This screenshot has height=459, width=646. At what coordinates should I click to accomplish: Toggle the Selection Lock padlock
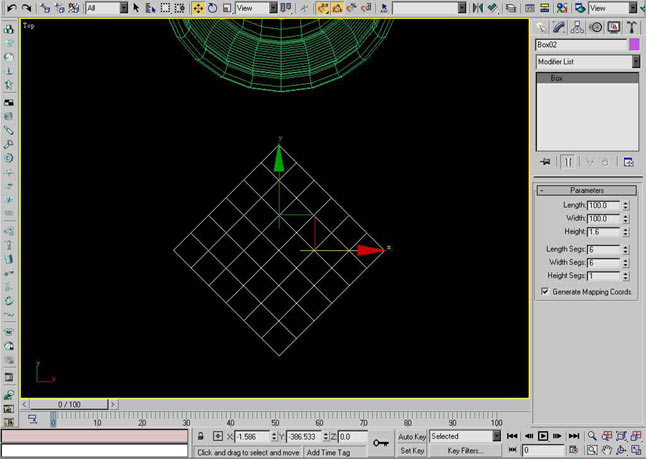(x=201, y=436)
